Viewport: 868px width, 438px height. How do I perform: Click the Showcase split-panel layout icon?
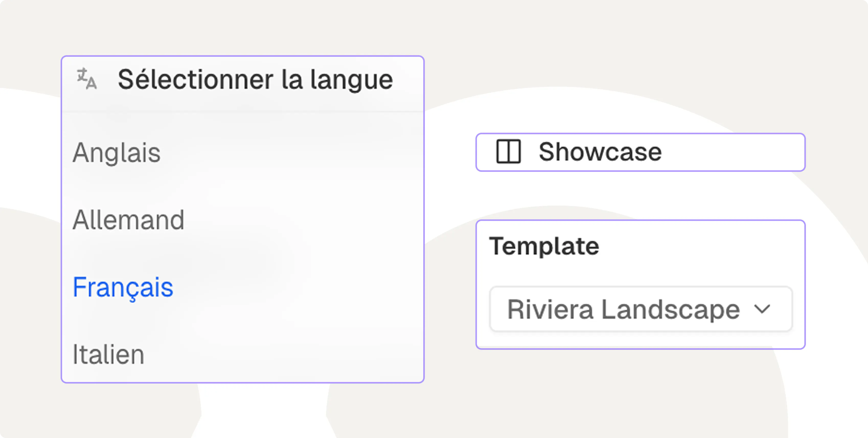[508, 152]
